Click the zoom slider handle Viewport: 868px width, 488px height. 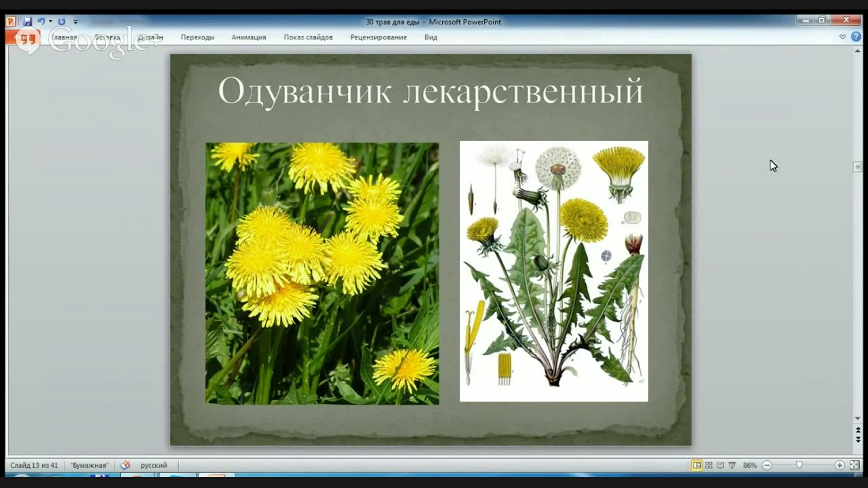800,466
